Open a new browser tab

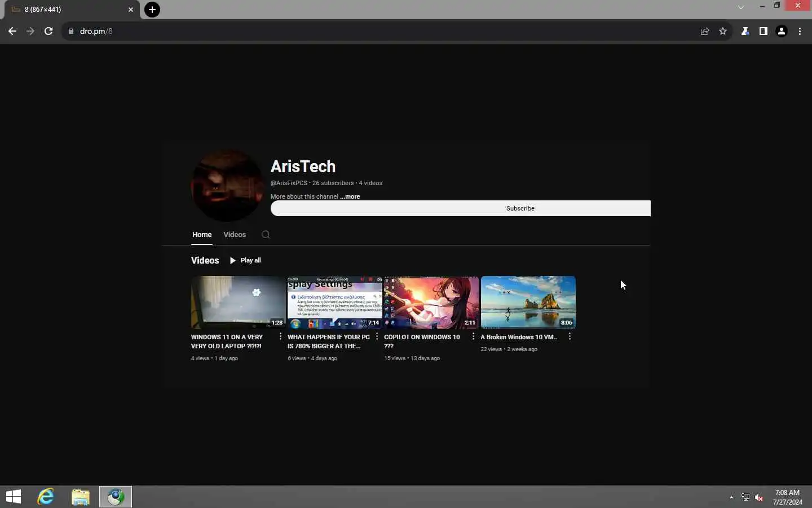click(x=152, y=10)
